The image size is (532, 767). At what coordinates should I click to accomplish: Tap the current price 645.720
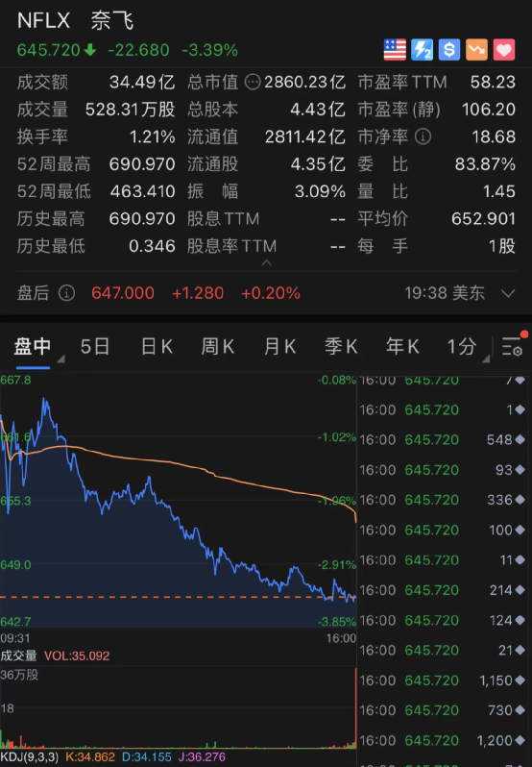[x=48, y=50]
